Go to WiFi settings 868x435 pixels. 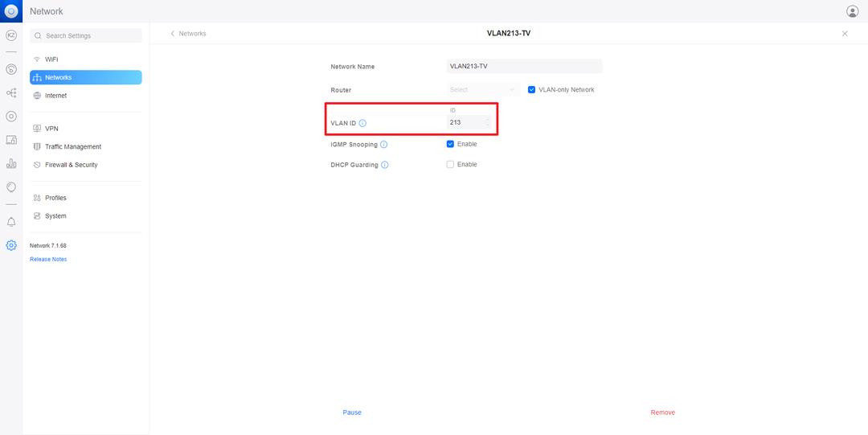coord(86,60)
